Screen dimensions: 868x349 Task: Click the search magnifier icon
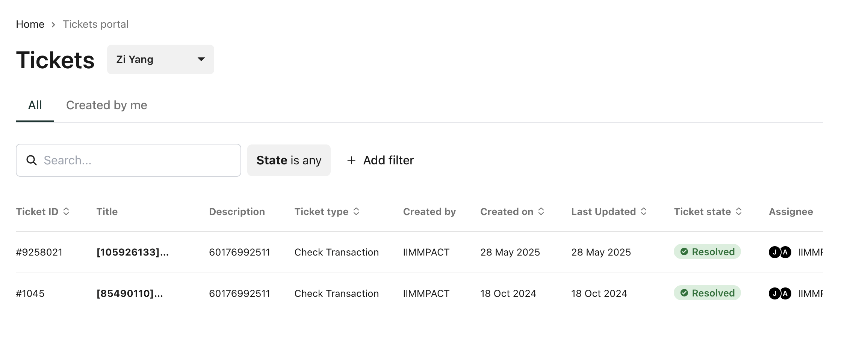[x=32, y=160]
